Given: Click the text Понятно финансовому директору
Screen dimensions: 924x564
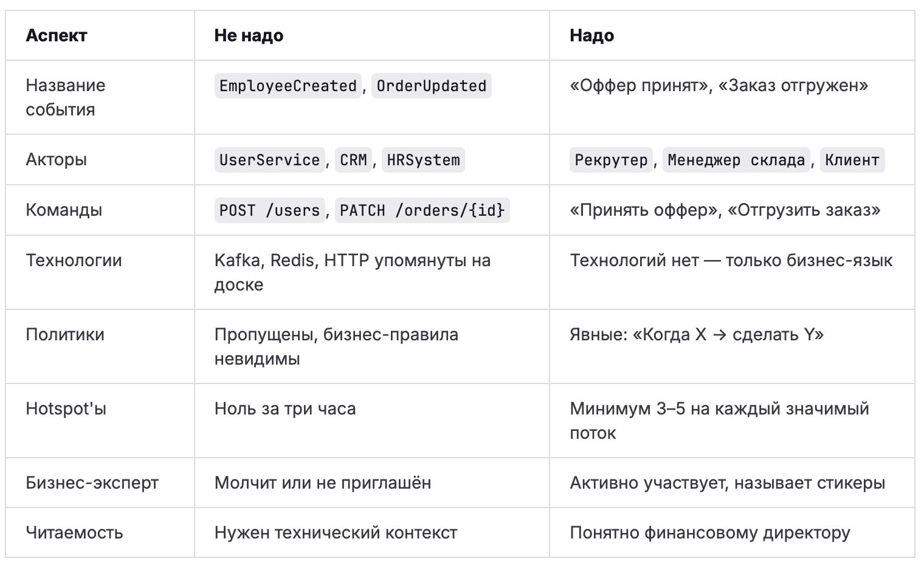Looking at the screenshot, I should coord(709,532).
